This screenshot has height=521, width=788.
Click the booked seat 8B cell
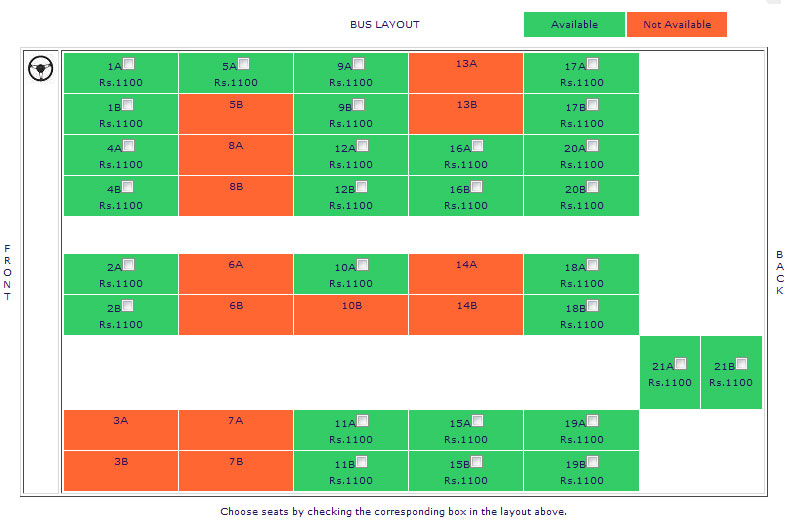(236, 196)
